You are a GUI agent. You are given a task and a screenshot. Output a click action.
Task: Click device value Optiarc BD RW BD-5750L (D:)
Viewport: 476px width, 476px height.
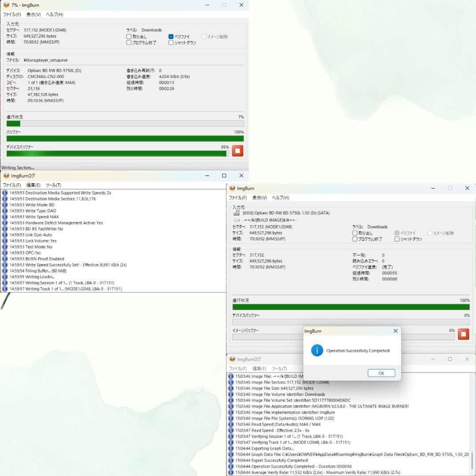54,71
